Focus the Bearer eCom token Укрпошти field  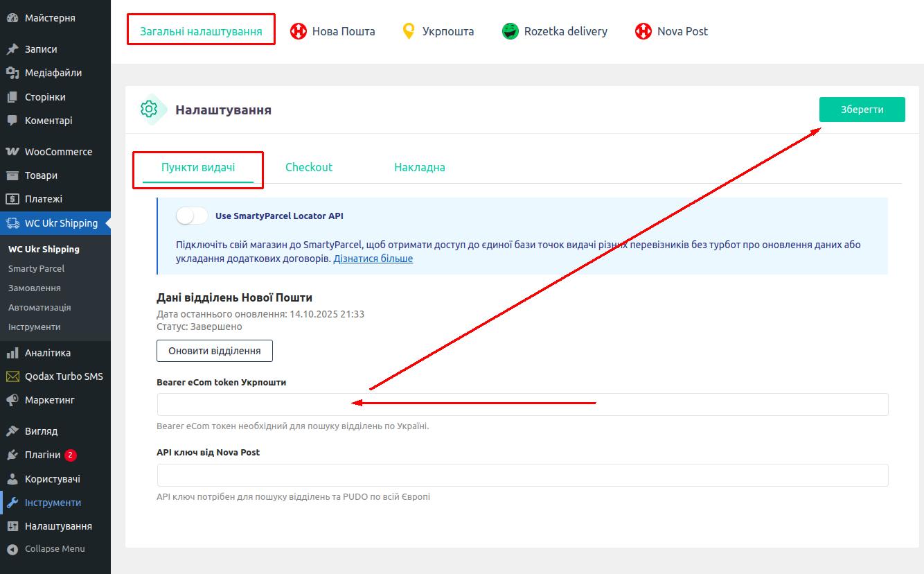tap(522, 405)
